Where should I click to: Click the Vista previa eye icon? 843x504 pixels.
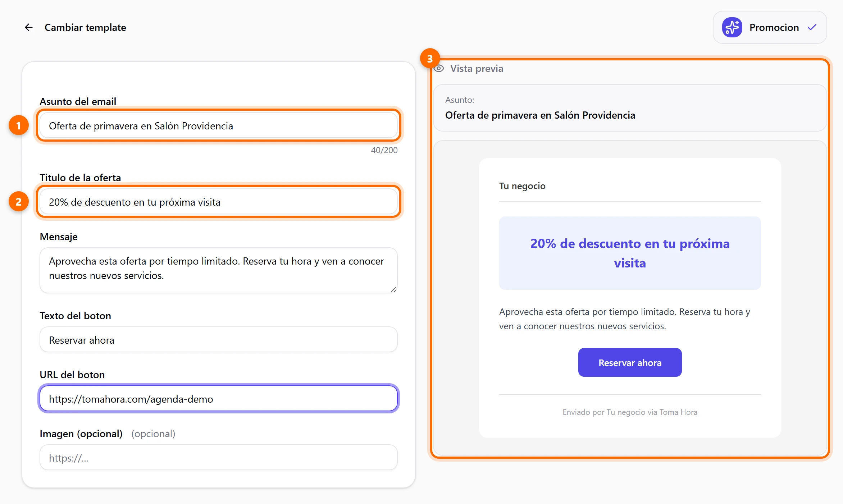[439, 68]
